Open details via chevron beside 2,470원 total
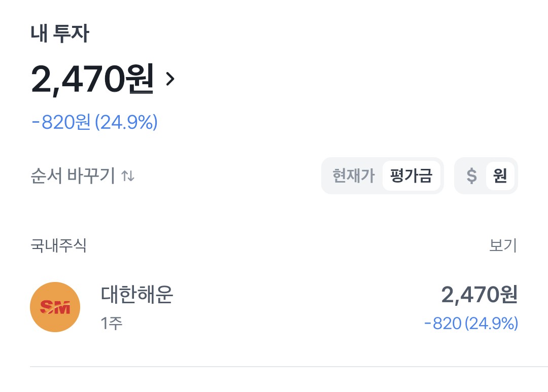This screenshot has width=548, height=392. click(170, 79)
